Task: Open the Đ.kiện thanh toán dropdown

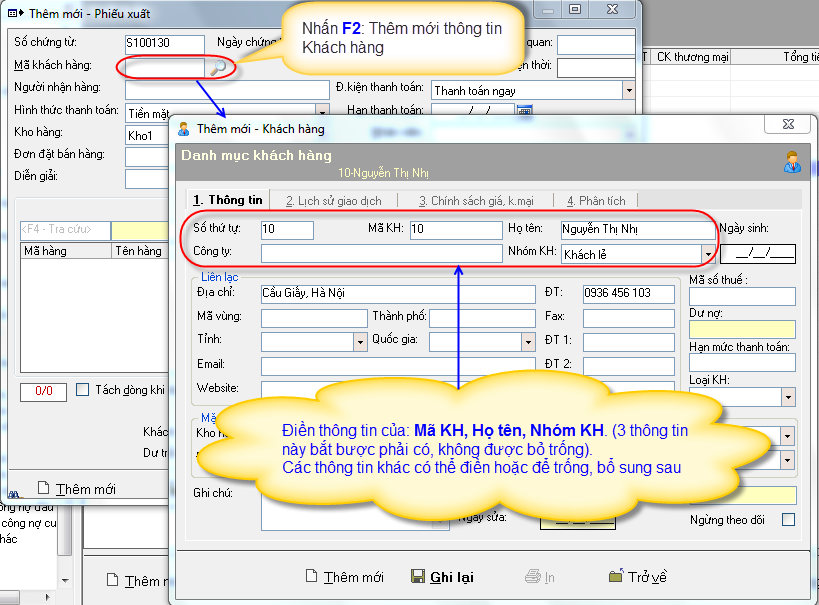Action: (x=628, y=90)
